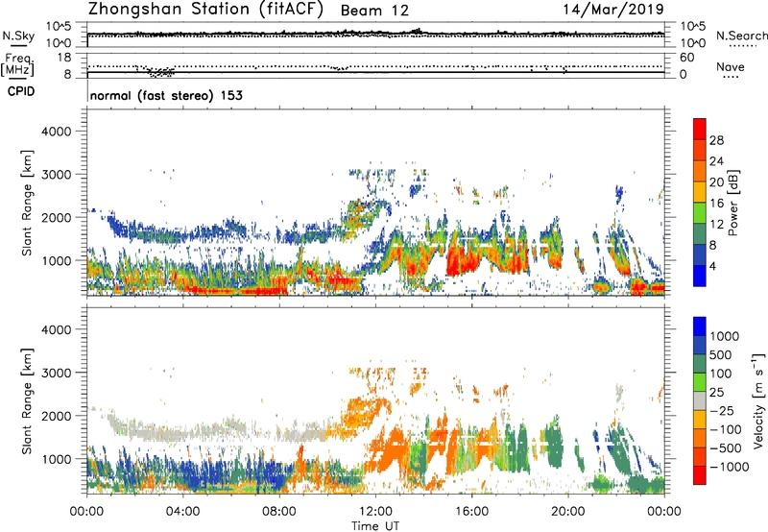Select the "60" Nave axis tick label
The image size is (768, 532).
[x=686, y=58]
